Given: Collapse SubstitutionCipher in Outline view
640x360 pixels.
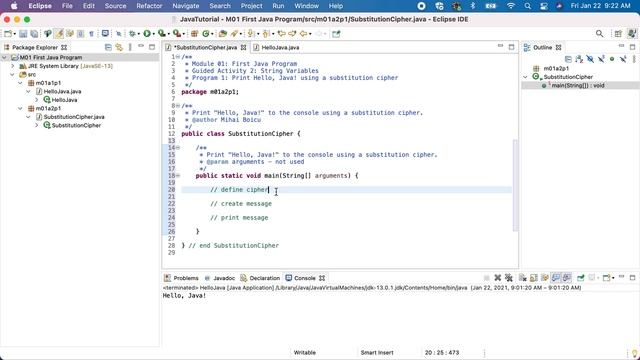Looking at the screenshot, I should [526, 77].
